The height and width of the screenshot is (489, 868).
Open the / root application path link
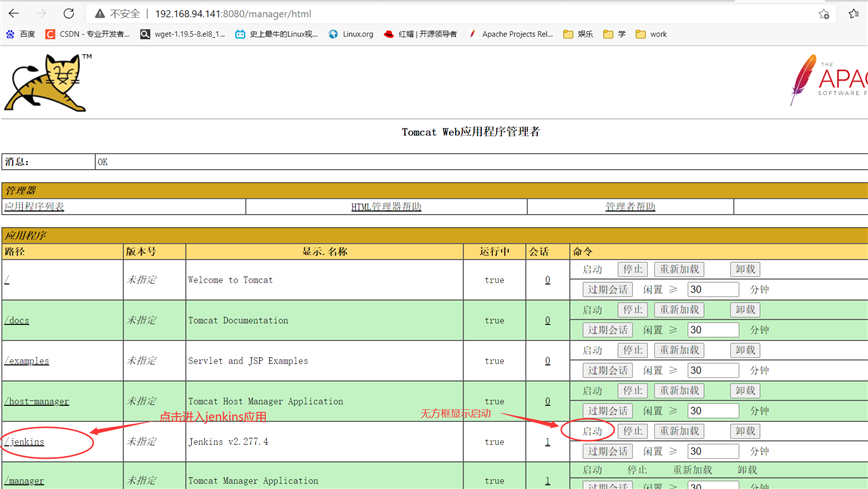tap(7, 280)
